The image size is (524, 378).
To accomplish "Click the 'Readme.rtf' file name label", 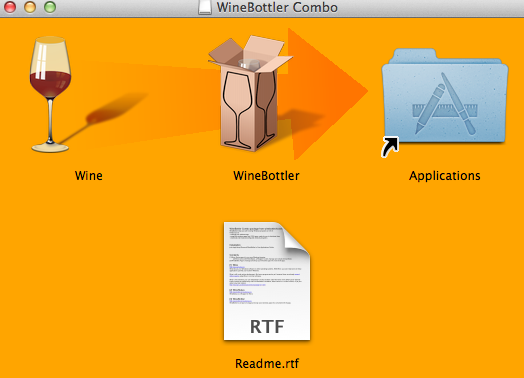I will tap(267, 363).
